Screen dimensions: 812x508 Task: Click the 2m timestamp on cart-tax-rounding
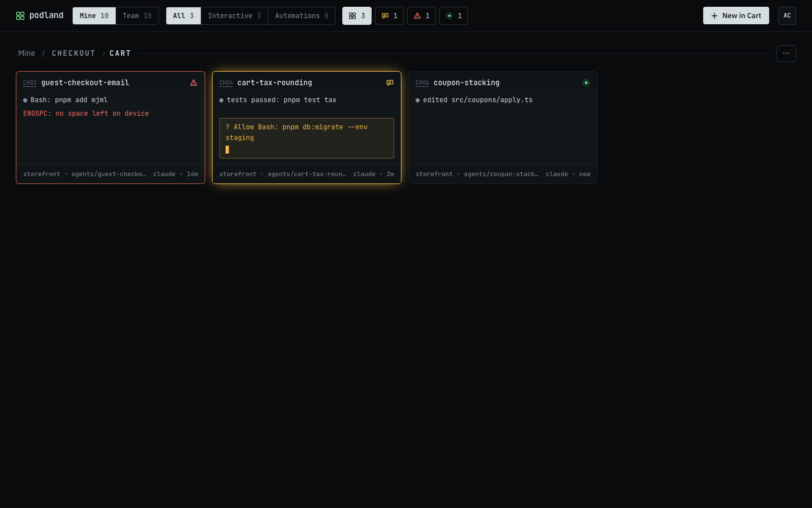pos(390,174)
